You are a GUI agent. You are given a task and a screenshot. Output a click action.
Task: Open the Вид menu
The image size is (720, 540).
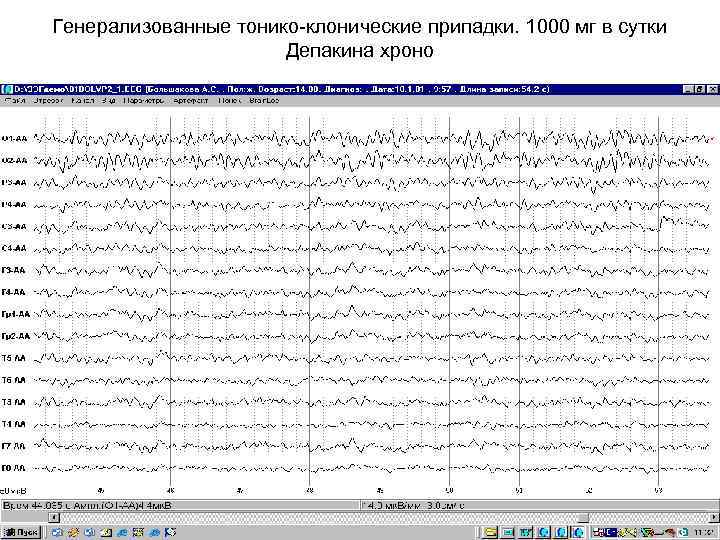pos(109,101)
